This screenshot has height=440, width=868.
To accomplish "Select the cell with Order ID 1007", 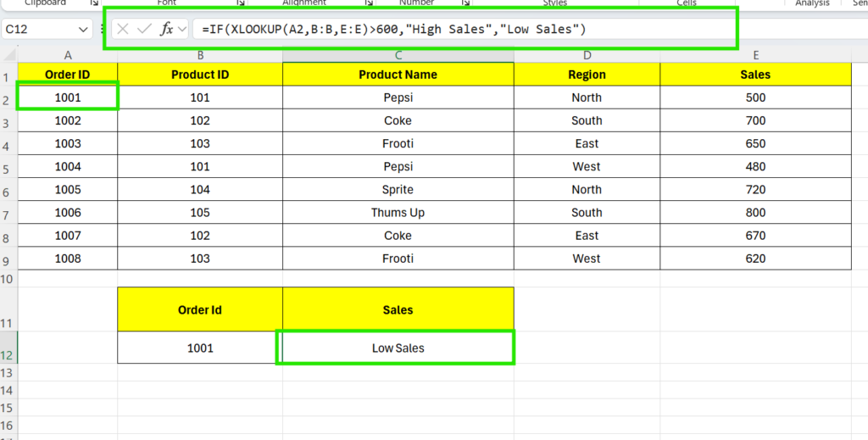I will tap(68, 235).
